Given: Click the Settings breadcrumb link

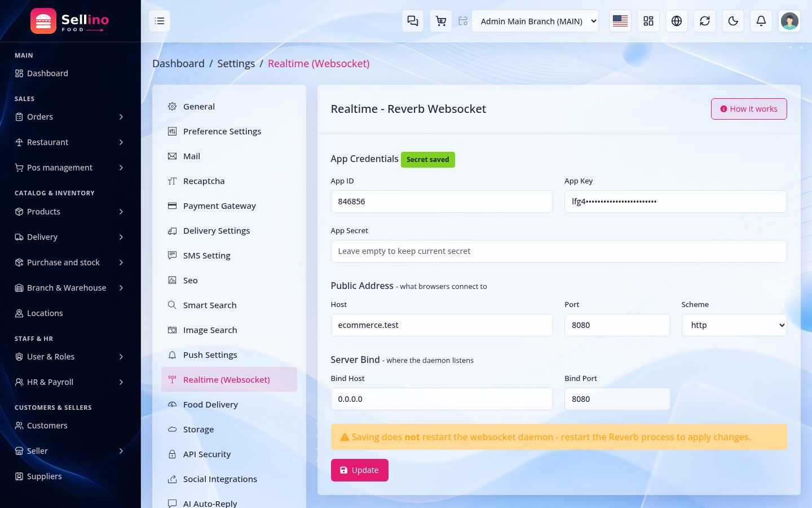Looking at the screenshot, I should pyautogui.click(x=236, y=64).
